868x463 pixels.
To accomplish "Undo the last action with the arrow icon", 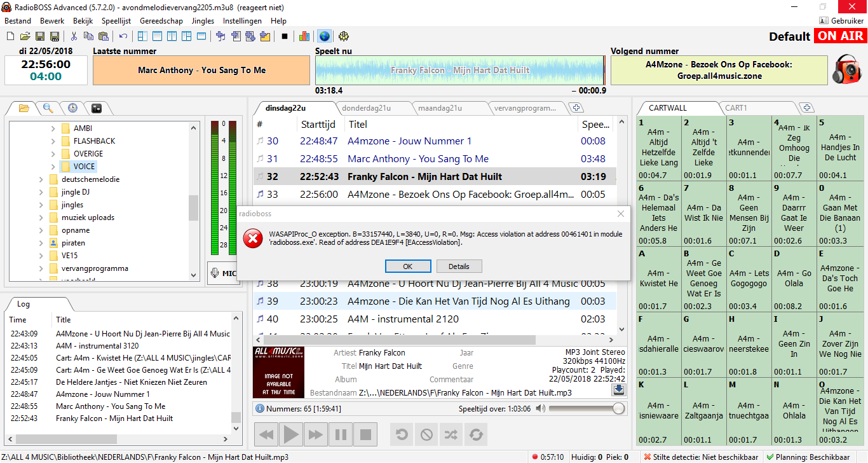I will 123,36.
